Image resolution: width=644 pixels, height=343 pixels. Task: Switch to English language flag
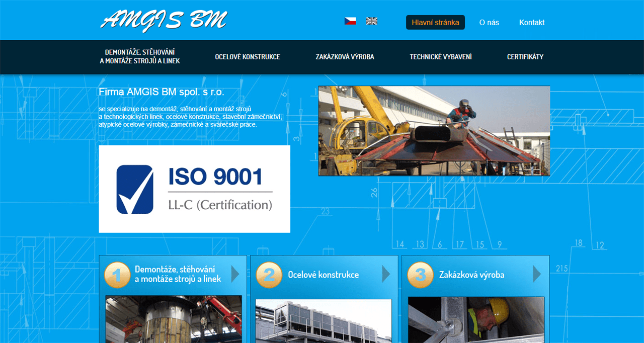pyautogui.click(x=371, y=21)
